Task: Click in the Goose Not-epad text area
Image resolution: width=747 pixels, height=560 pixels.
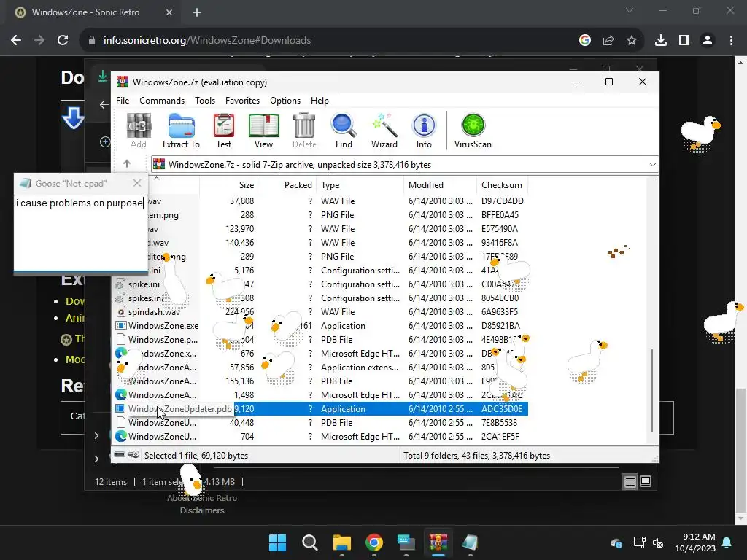Action: coord(80,233)
